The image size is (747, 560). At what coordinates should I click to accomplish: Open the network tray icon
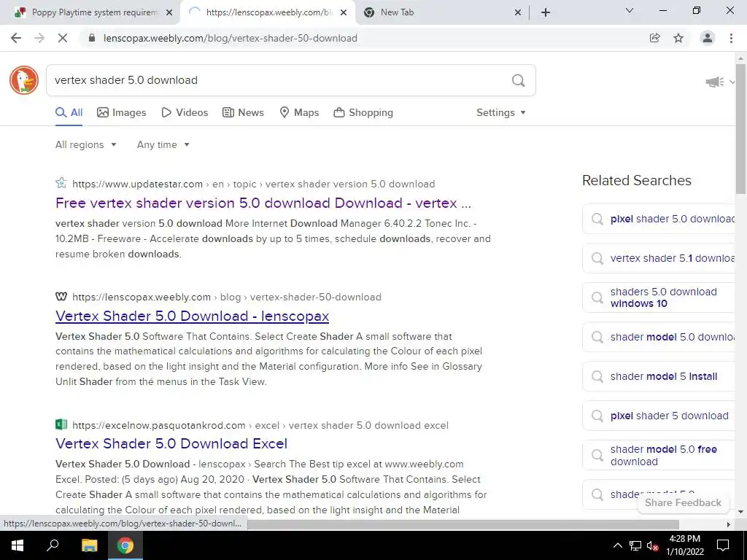(x=635, y=545)
